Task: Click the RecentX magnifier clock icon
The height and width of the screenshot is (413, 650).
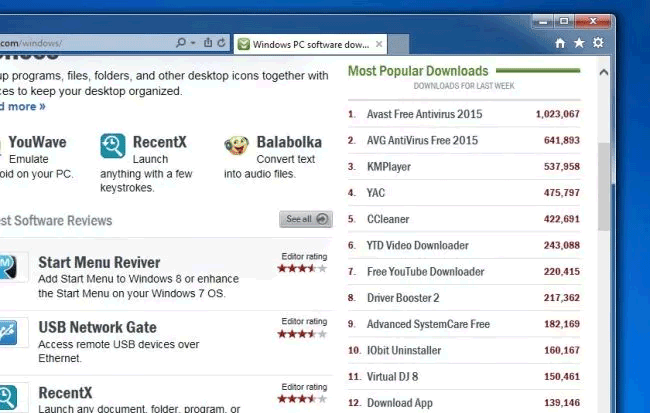Action: [112, 146]
